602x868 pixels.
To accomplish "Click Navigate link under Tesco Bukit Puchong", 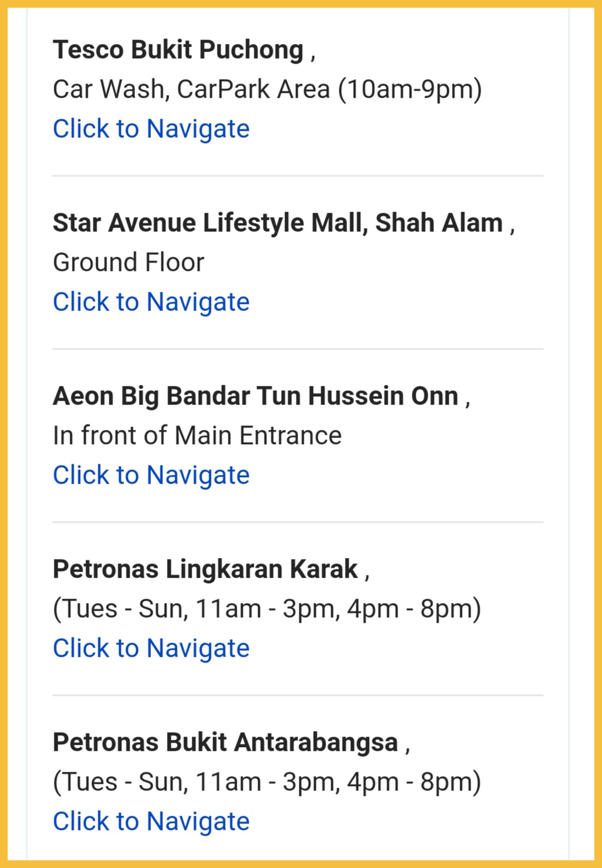I will click(151, 129).
